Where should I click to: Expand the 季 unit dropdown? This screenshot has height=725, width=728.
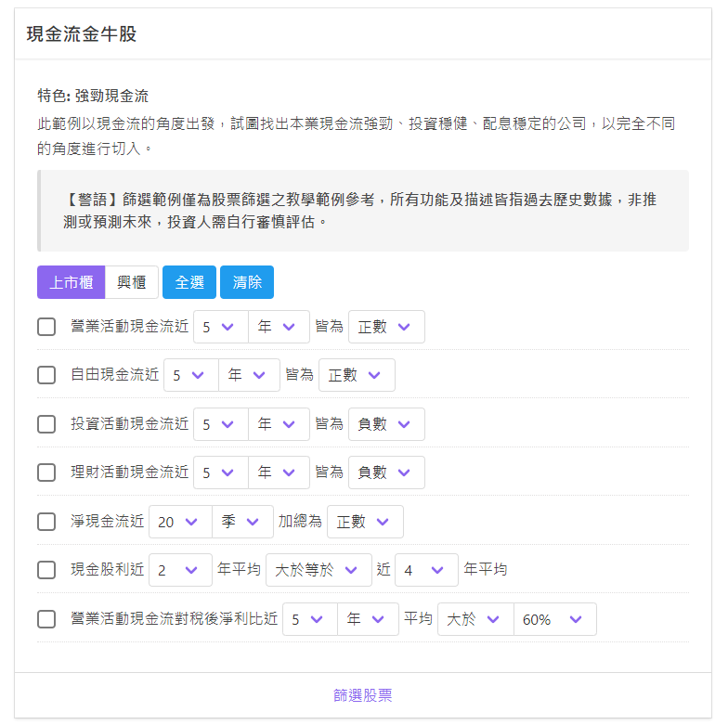242,522
